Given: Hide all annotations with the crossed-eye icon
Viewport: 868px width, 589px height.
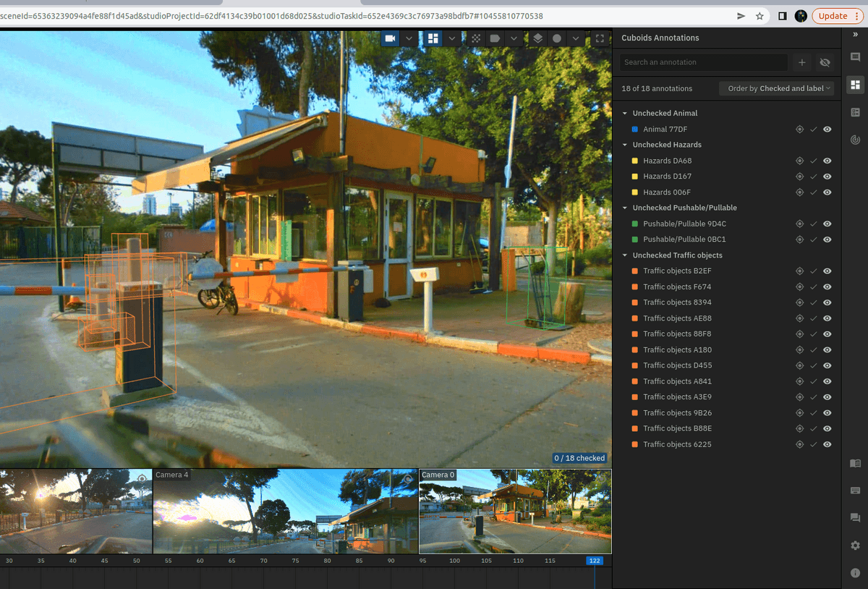Looking at the screenshot, I should [825, 62].
